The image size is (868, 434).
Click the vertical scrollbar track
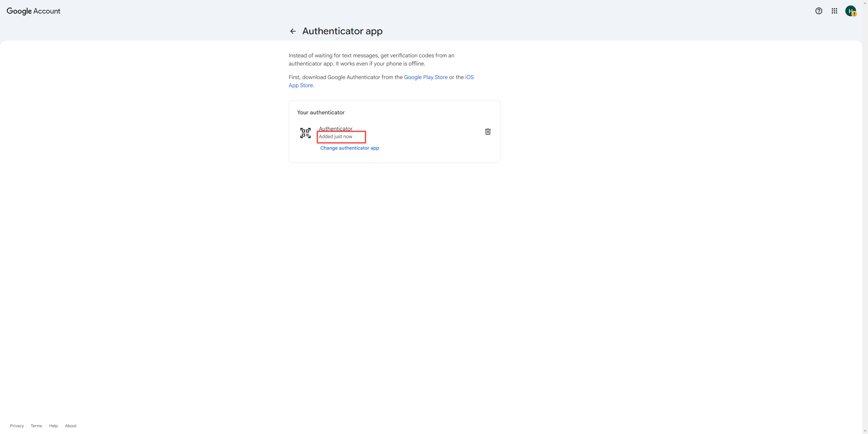[865, 217]
